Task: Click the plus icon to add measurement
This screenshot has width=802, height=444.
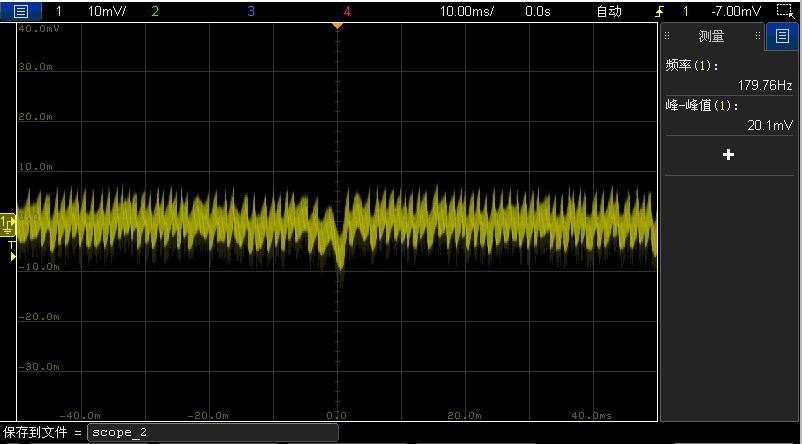Action: pos(728,155)
